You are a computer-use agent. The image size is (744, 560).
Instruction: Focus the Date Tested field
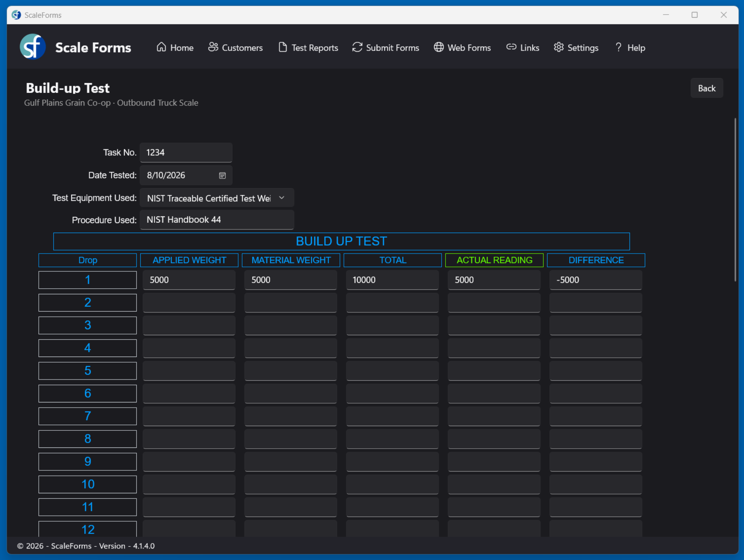pos(186,175)
